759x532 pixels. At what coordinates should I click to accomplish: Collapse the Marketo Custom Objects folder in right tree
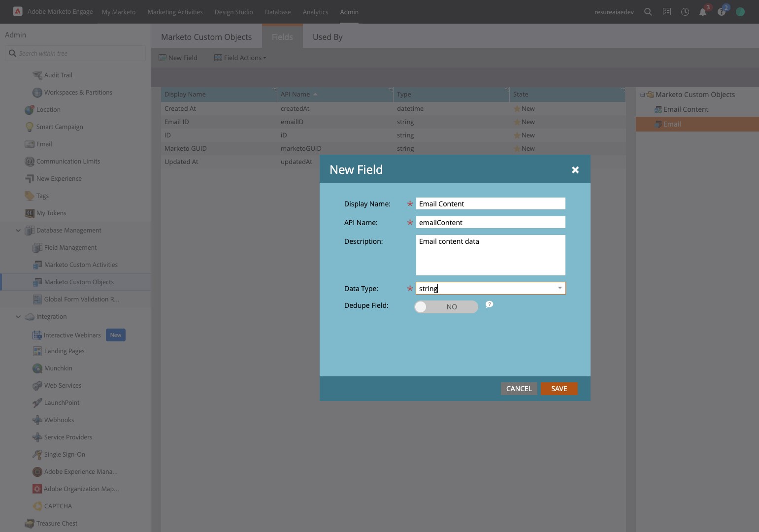click(642, 95)
